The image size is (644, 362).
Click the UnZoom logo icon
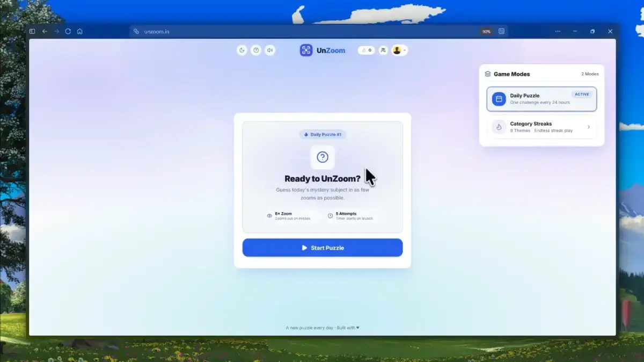pyautogui.click(x=306, y=50)
